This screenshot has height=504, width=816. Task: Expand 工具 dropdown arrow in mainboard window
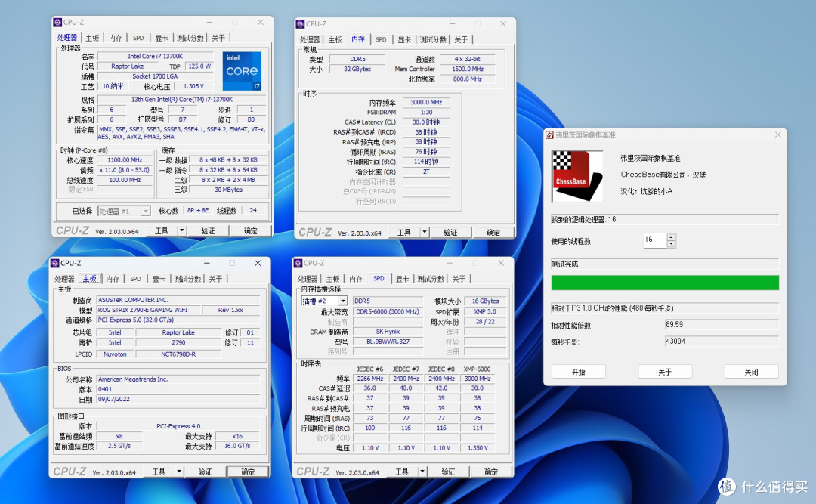click(179, 472)
